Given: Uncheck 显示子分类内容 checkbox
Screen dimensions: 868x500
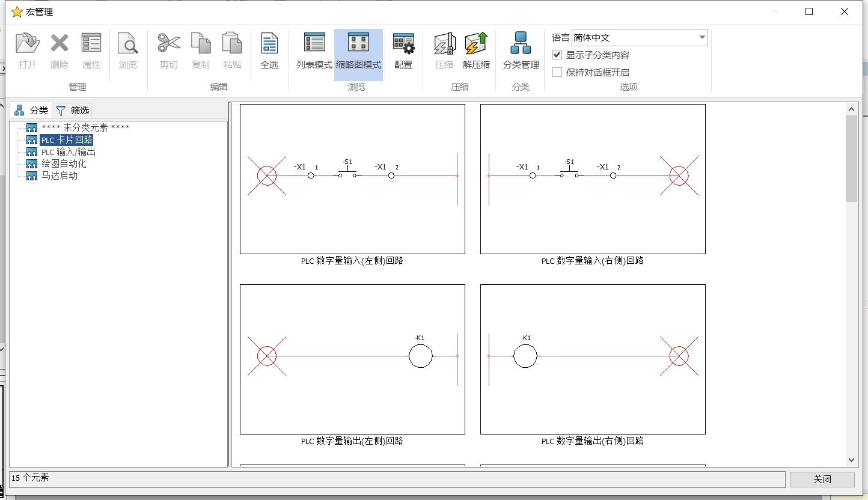Looking at the screenshot, I should click(557, 55).
